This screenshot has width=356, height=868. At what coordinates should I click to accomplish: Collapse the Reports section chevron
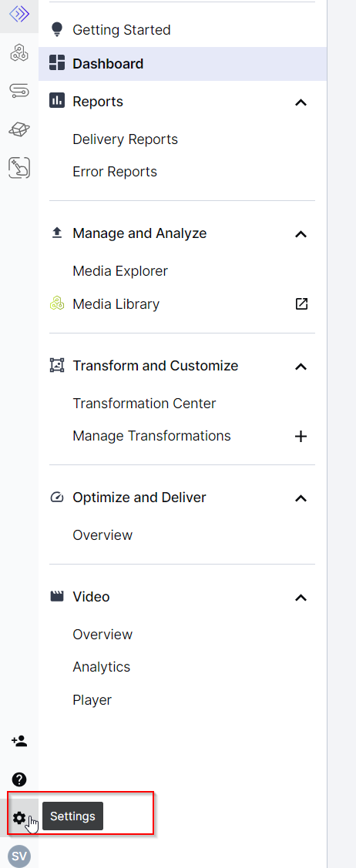point(301,102)
